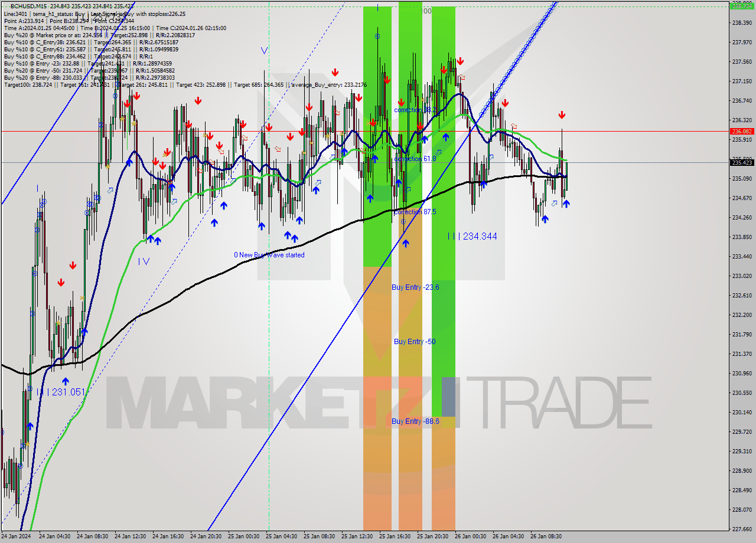
Task: Click the current price tag 235.423
Action: (742, 162)
